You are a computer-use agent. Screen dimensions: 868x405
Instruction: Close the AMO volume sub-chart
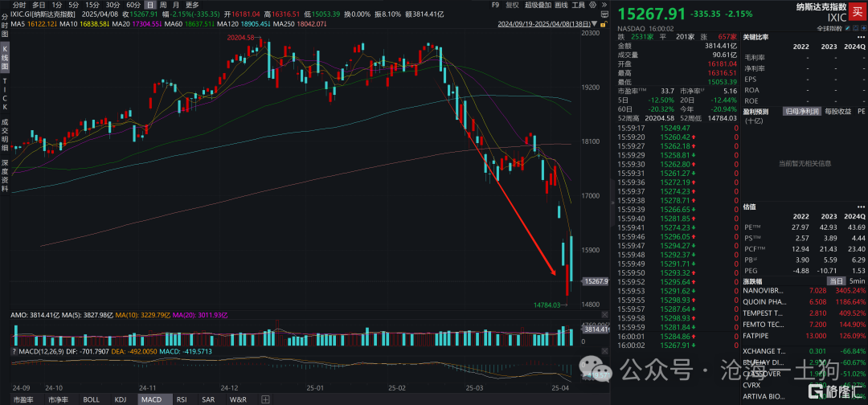click(604, 314)
